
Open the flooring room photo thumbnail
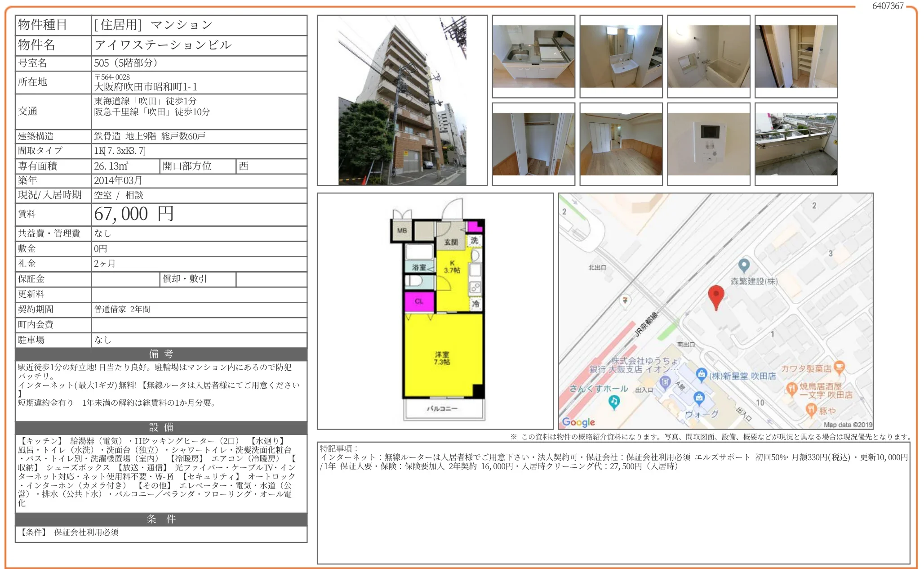tap(621, 144)
